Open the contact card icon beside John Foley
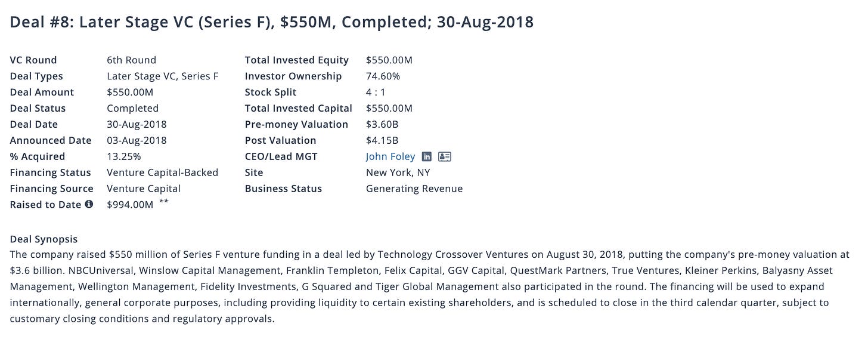 coord(445,156)
